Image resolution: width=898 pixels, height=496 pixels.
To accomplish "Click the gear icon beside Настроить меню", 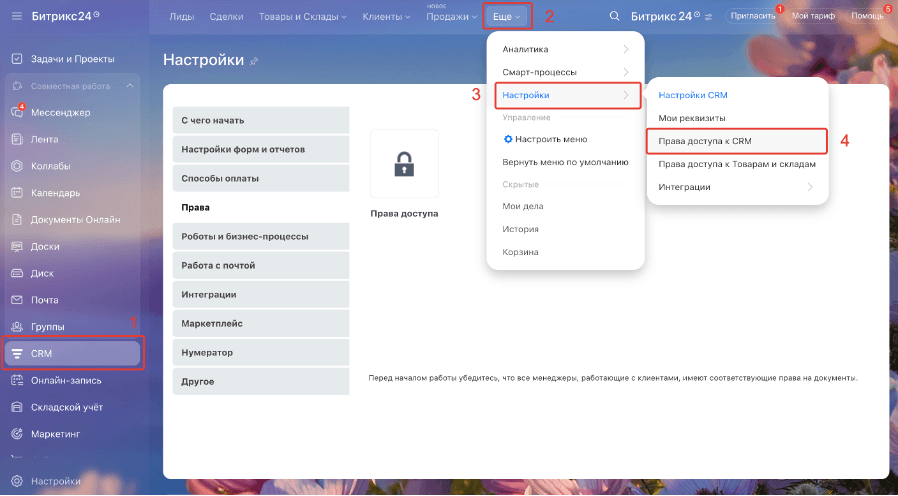I will click(508, 139).
